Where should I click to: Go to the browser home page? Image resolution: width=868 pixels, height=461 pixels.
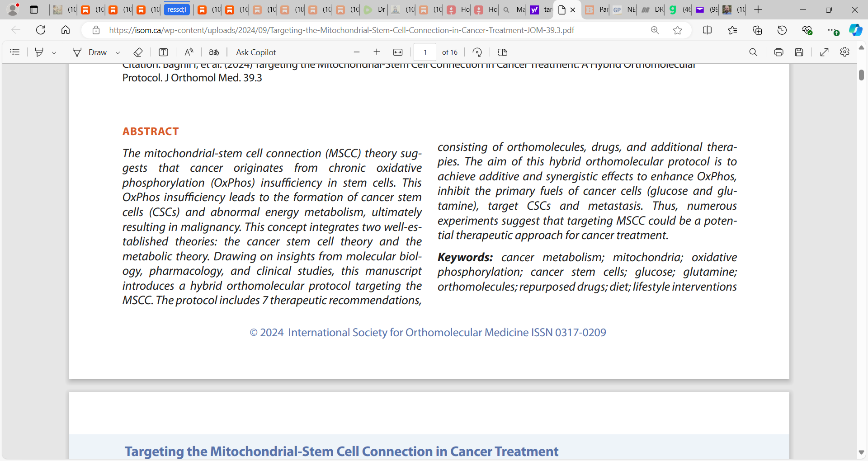click(66, 30)
